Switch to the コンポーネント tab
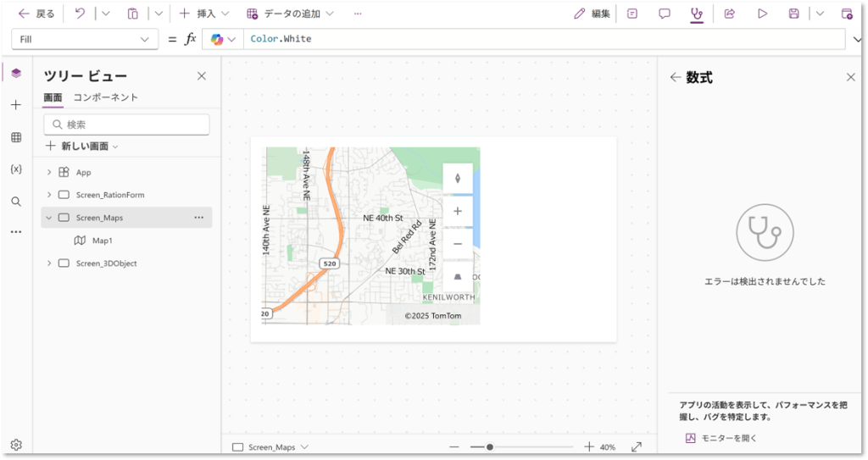This screenshot has height=460, width=868. [105, 97]
